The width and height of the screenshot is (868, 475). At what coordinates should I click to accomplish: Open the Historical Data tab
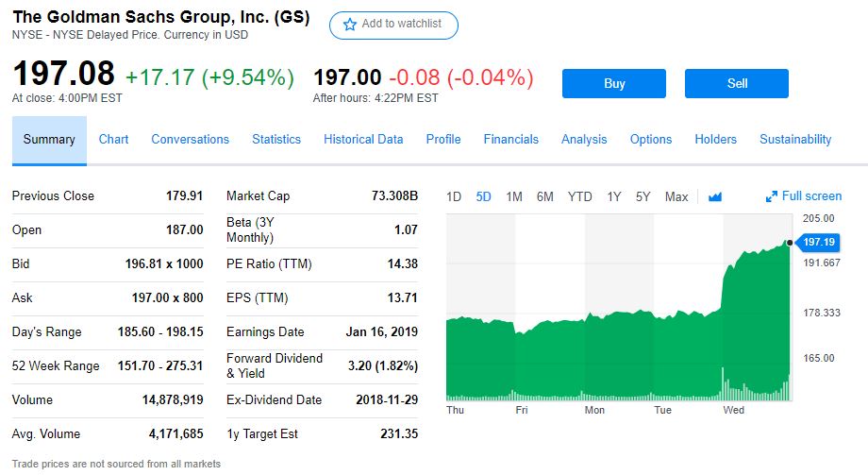[363, 139]
